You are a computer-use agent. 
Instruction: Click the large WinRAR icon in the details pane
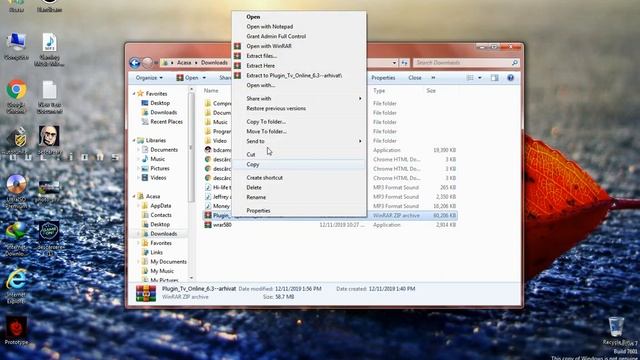click(146, 293)
